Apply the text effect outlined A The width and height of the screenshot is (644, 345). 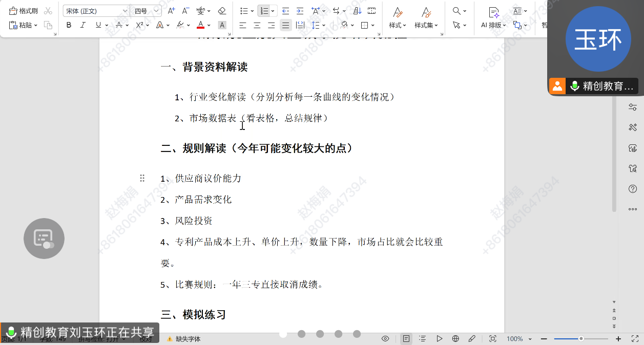pyautogui.click(x=159, y=25)
